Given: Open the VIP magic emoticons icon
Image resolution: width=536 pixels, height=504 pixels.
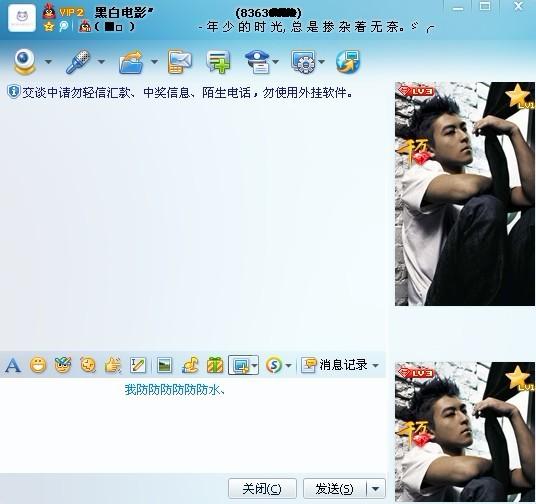Looking at the screenshot, I should pos(63,365).
